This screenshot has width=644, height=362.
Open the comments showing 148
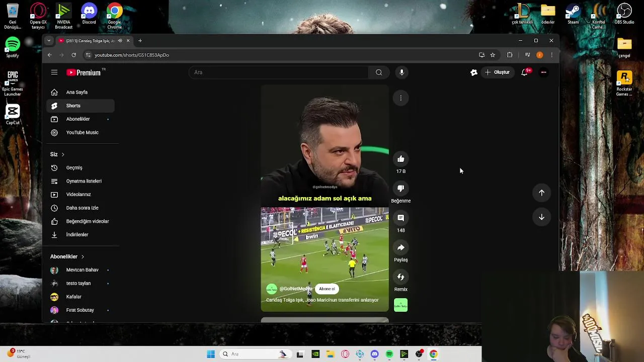401,218
